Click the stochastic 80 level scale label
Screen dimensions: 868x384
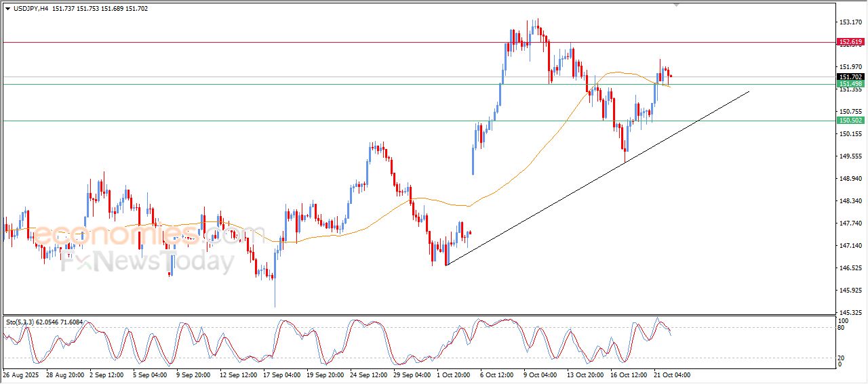tap(843, 328)
